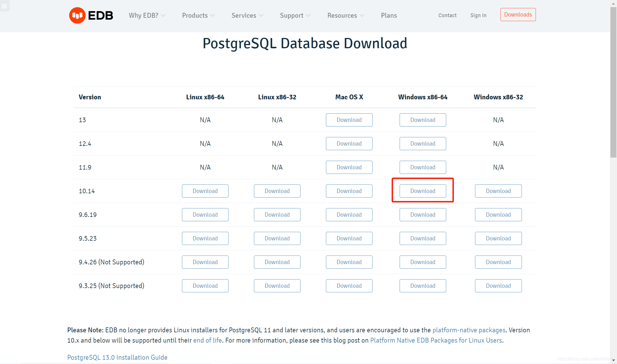Image resolution: width=617 pixels, height=364 pixels.
Task: Select the 9.4.26 (Not Supported) version label
Action: [111, 262]
